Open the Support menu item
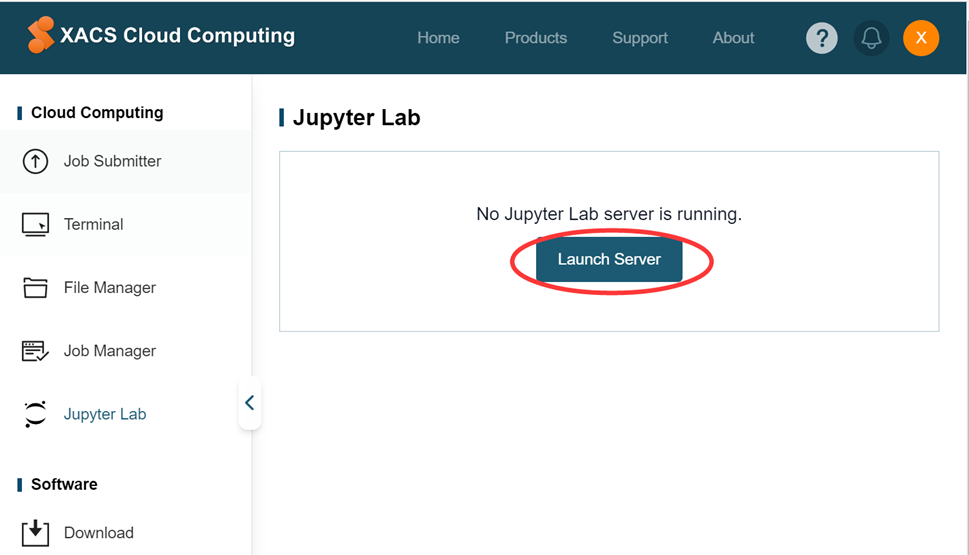Image resolution: width=969 pixels, height=555 pixels. [640, 38]
